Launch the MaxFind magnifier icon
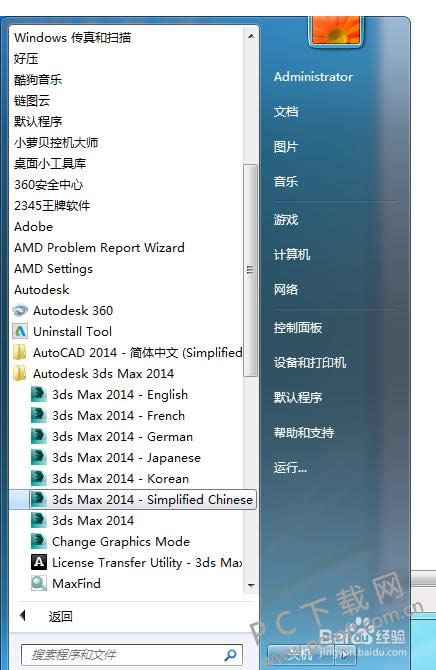 pos(38,583)
